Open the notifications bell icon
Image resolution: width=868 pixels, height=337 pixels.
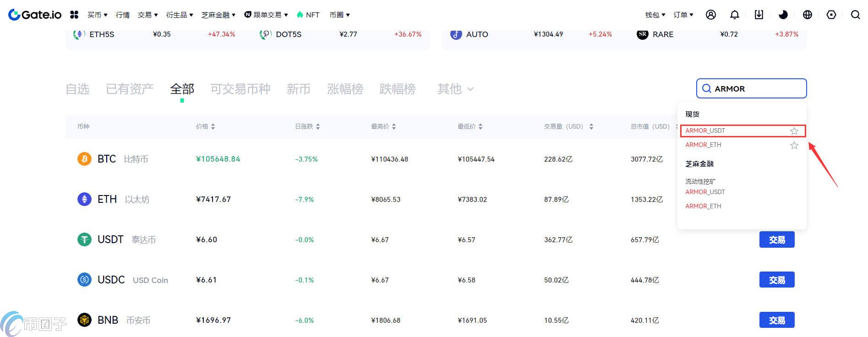pyautogui.click(x=735, y=15)
